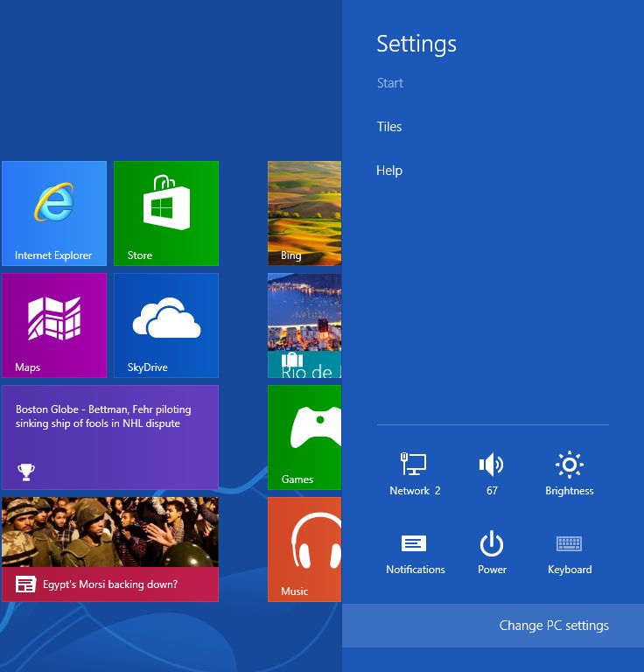Open the Egypt's Morsi news tile
This screenshot has width=644, height=672.
pyautogui.click(x=110, y=549)
